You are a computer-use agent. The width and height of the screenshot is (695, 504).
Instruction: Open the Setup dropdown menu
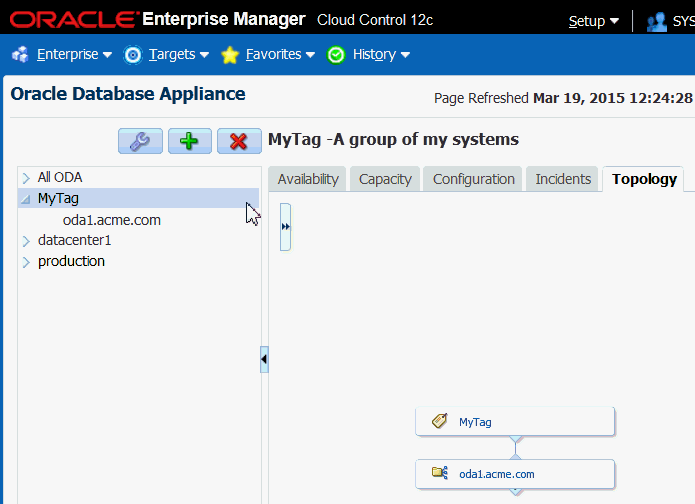click(x=593, y=21)
